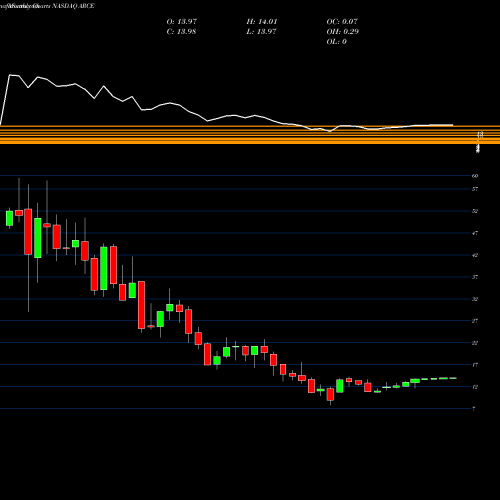This screenshot has height=500, width=500.
Task: Click the high price value H: 14.01
Action: click(262, 22)
